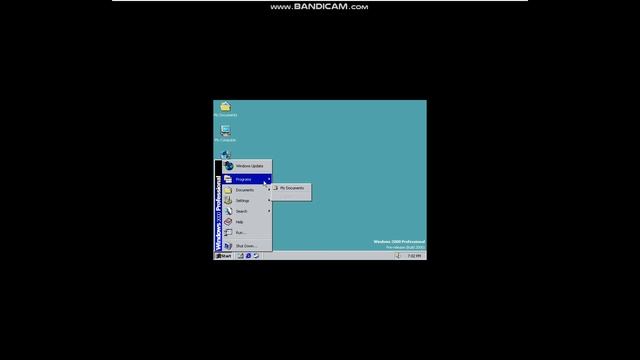The height and width of the screenshot is (360, 640).
Task: Expand the Documents submenu arrow
Action: 269,190
